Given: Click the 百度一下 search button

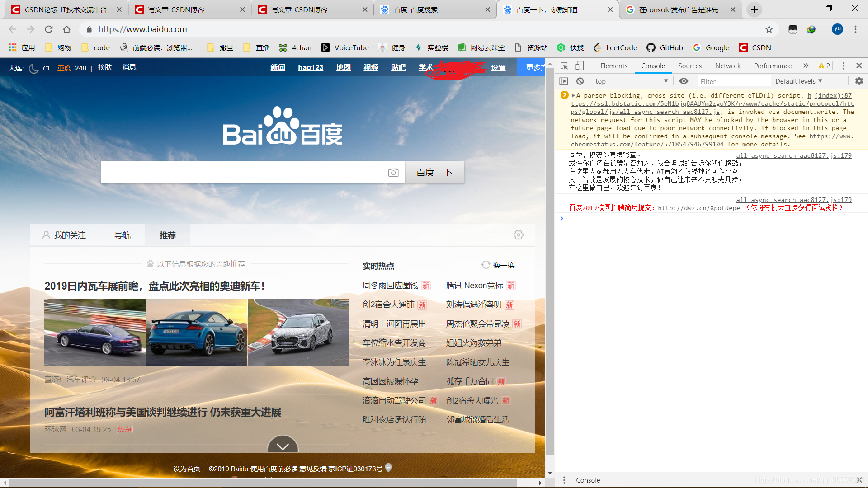Looking at the screenshot, I should tap(434, 172).
